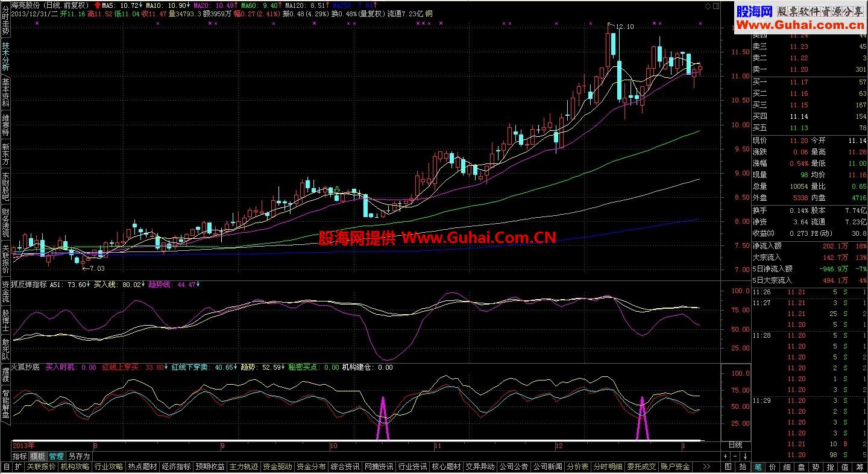Viewport: 868px width, 474px height.
Task: Open 行业攻略 in the bottom bar
Action: 108,467
